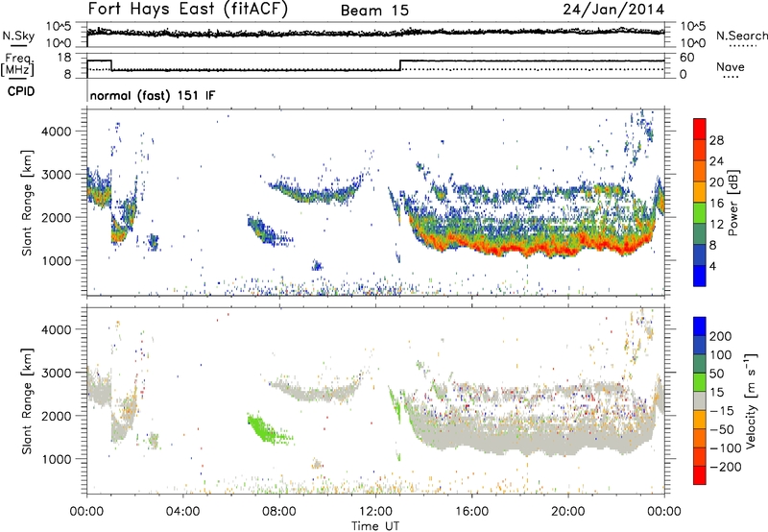Select the Power colorbar segment between 8 and 12
The image size is (768, 532).
pyautogui.click(x=700, y=234)
